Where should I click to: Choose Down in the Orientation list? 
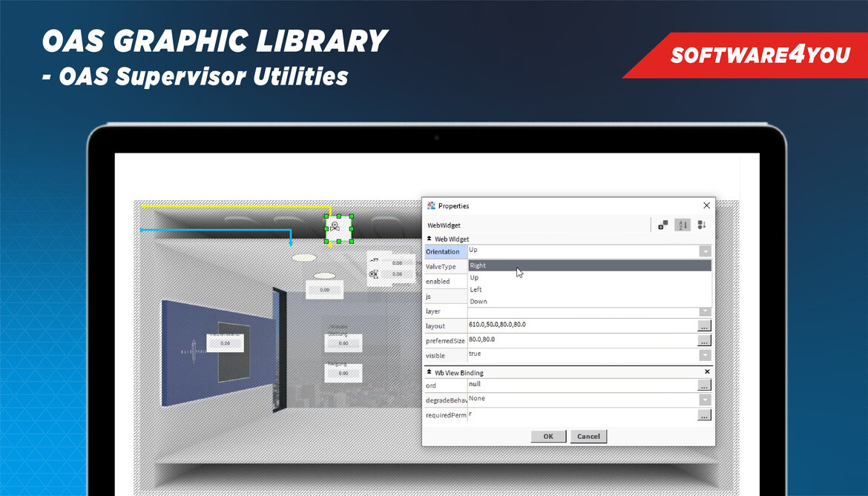590,301
